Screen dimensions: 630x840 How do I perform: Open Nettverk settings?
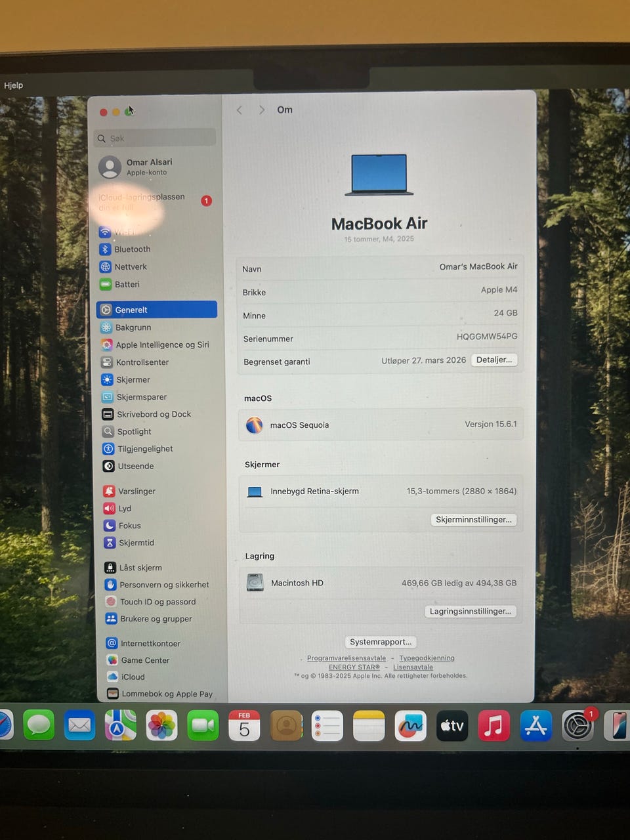click(123, 267)
